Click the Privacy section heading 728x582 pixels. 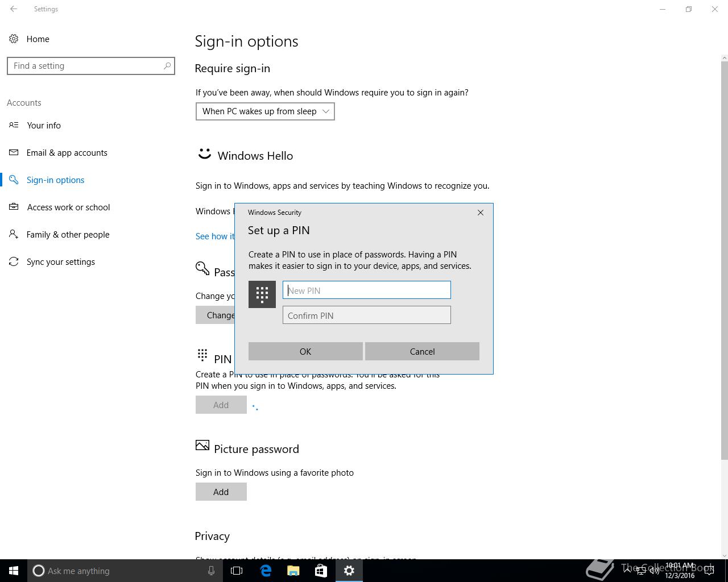(x=212, y=536)
